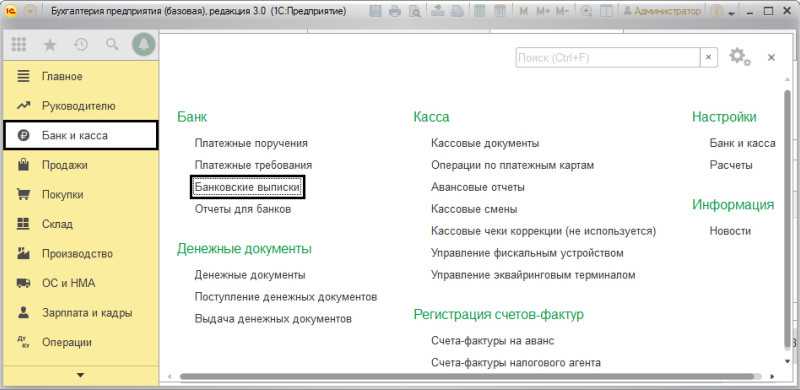Viewport: 800px width, 390px height.
Task: Open the History clock icon
Action: coord(81,45)
